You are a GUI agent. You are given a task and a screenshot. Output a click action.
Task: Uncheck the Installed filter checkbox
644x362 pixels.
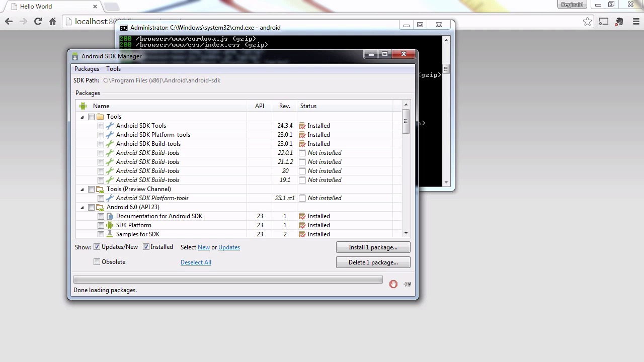coord(146,247)
